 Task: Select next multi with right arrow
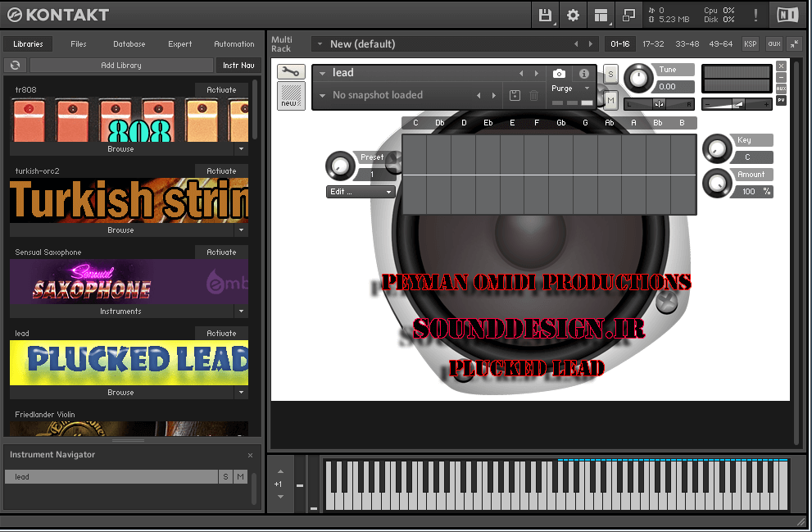tap(590, 44)
